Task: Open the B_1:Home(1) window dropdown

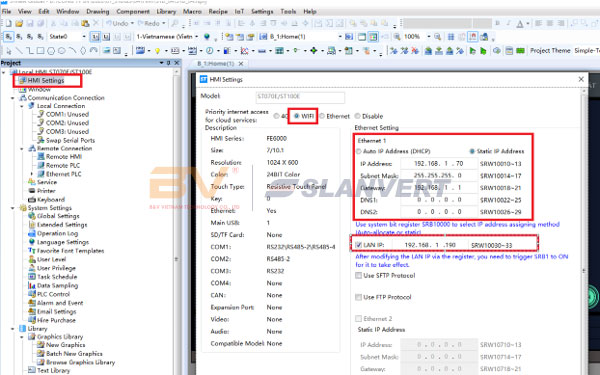Action: pos(340,37)
